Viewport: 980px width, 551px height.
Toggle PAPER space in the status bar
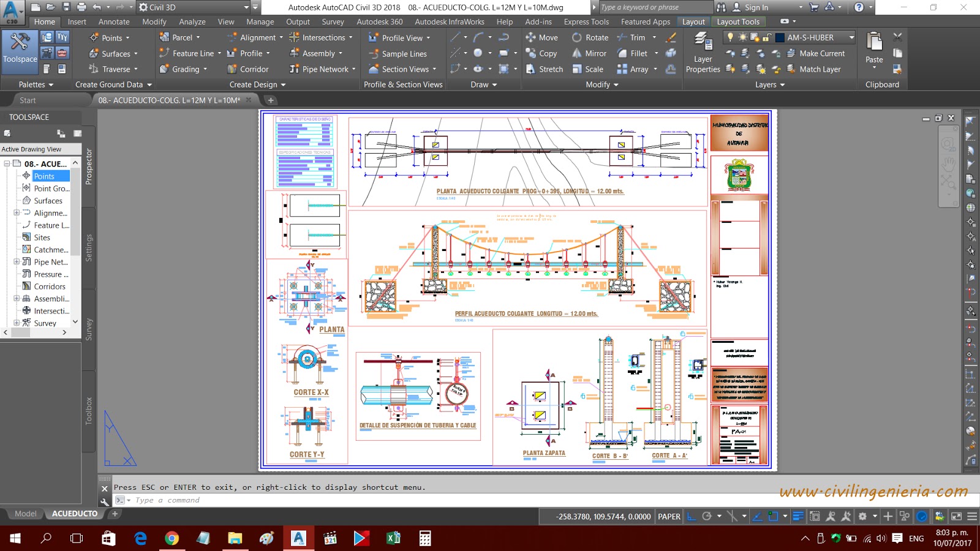[x=669, y=516]
